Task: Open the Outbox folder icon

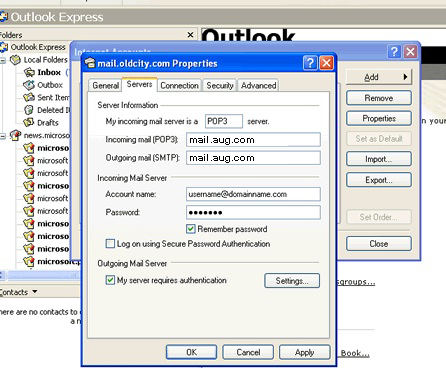Action: tap(29, 85)
